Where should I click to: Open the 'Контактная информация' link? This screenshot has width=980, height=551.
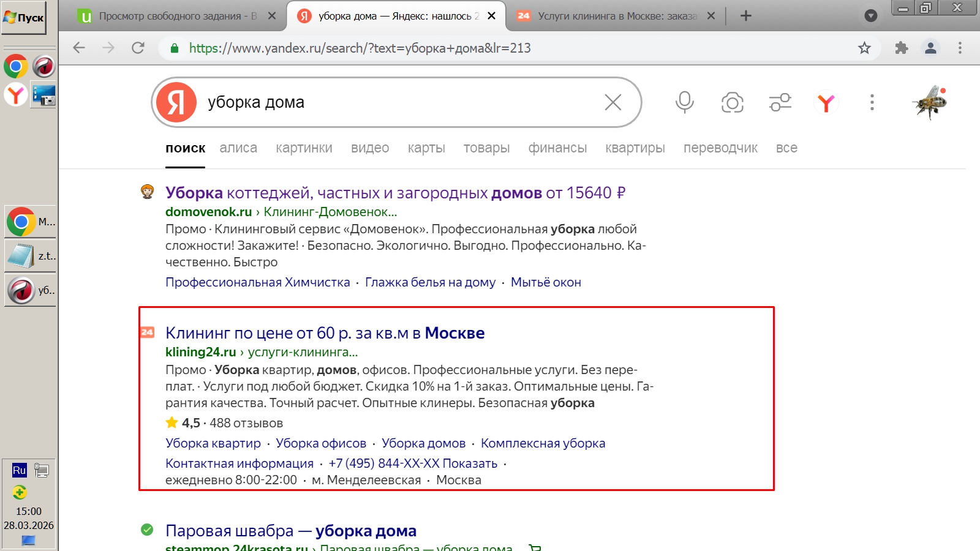[239, 463]
